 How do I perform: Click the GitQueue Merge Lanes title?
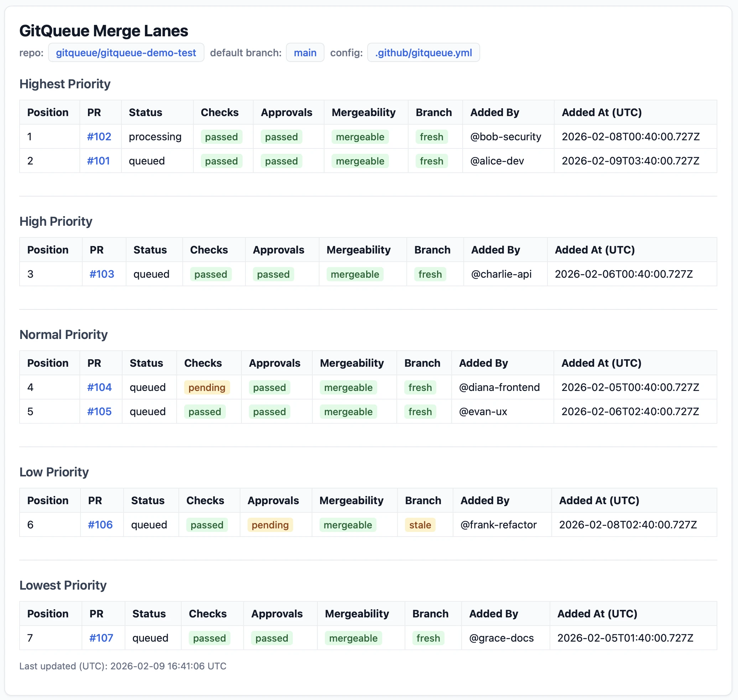(x=104, y=31)
